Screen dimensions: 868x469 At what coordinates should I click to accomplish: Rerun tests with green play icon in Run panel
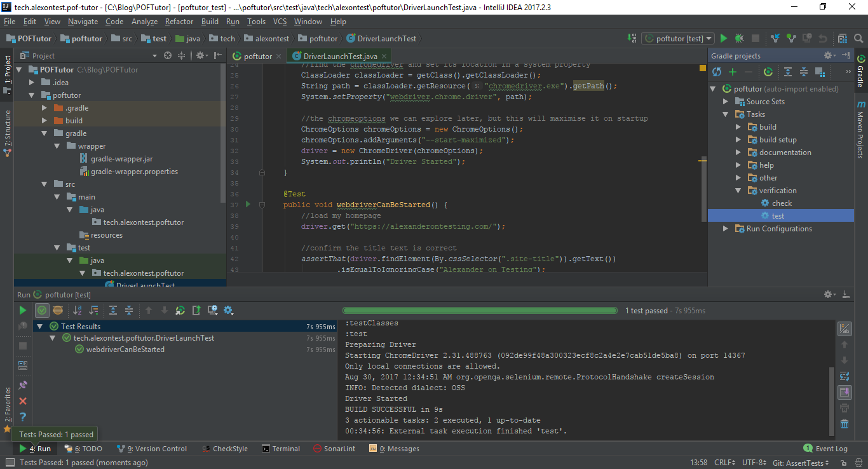click(x=23, y=311)
